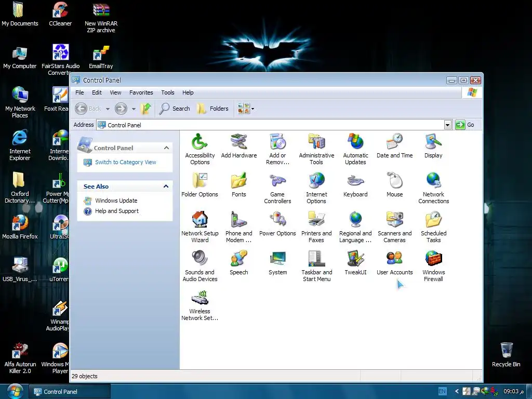532x399 pixels.
Task: Select Network Setup Wizard icon
Action: (199, 227)
